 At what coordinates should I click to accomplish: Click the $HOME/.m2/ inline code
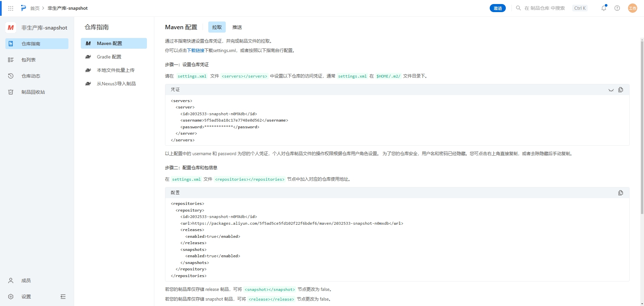click(388, 76)
